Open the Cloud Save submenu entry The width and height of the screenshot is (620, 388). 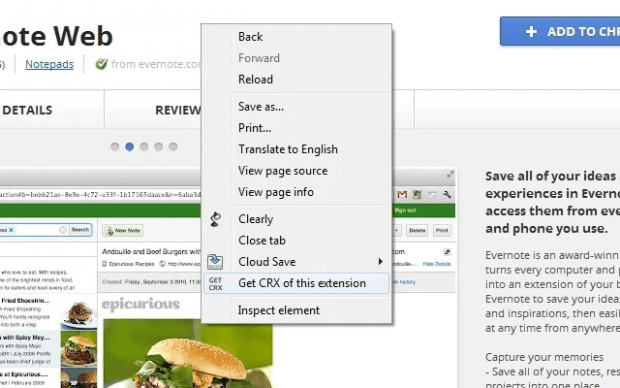[x=297, y=262]
